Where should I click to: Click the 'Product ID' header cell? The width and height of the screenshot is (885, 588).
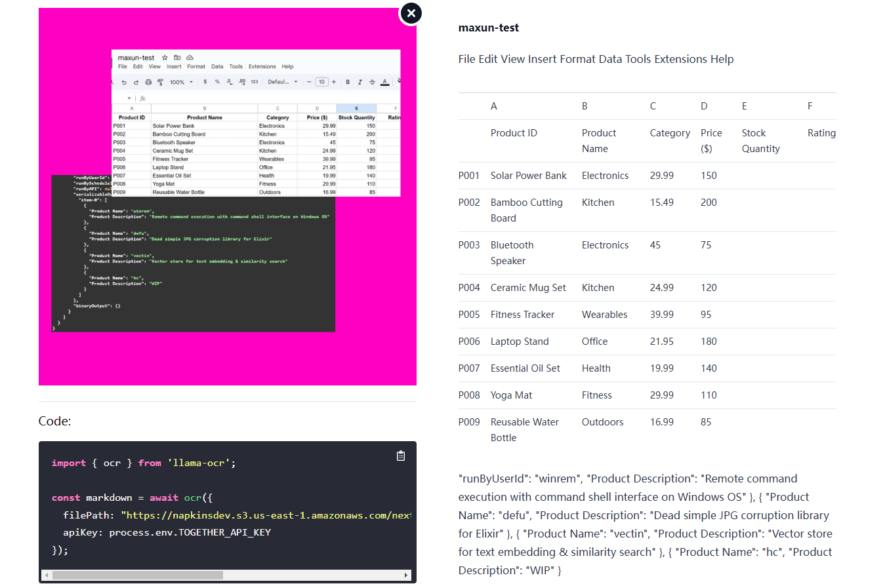(x=514, y=133)
